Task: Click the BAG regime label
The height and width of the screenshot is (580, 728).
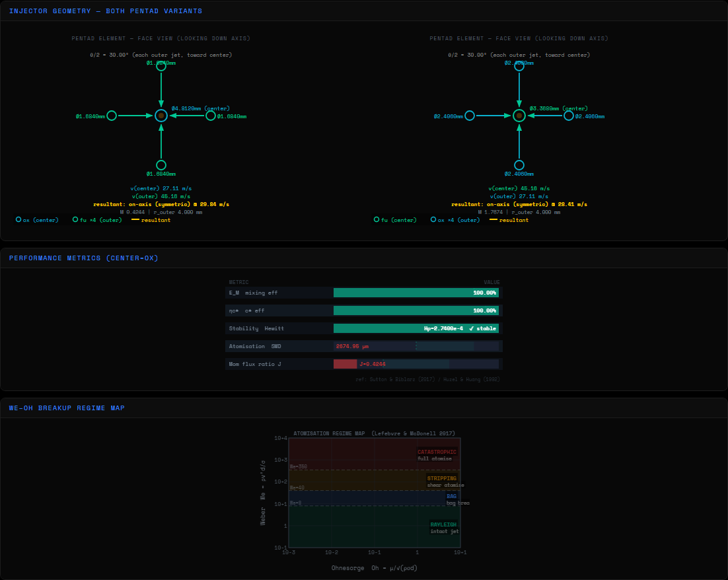Action: pyautogui.click(x=451, y=496)
